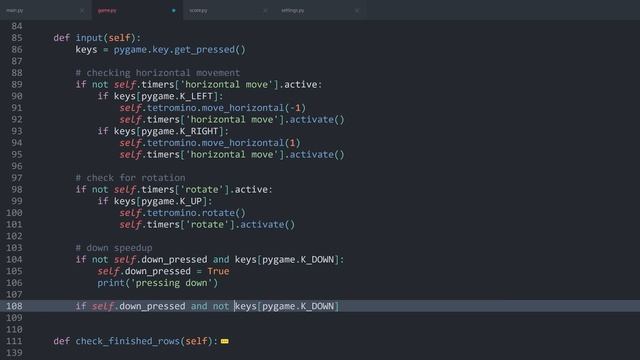Click 'check_finished_rows' function name
This screenshot has height=360, width=640.
point(127,341)
